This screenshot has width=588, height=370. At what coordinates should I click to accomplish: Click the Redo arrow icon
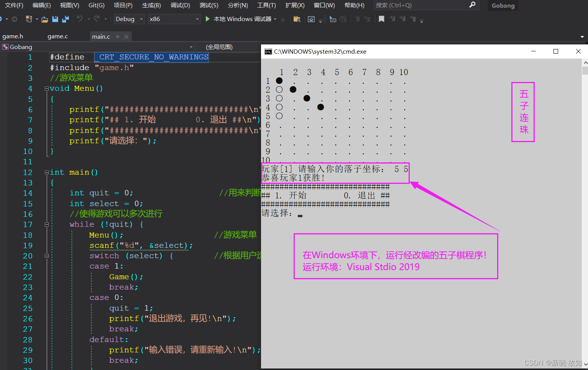click(x=97, y=19)
